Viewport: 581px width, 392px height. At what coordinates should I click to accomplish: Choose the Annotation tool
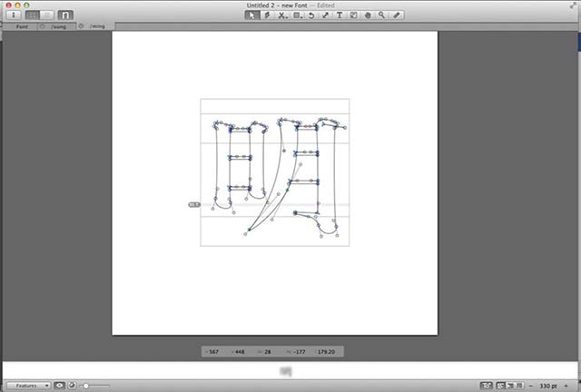(353, 15)
